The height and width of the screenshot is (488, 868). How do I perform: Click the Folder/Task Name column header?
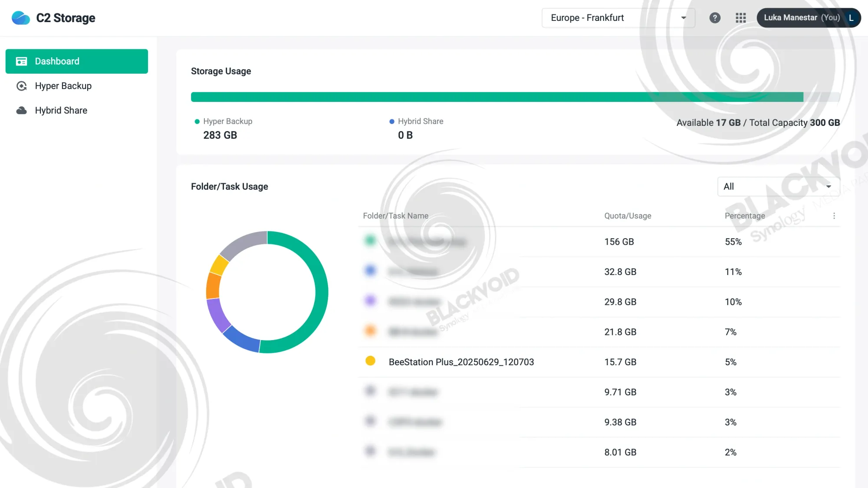(x=395, y=216)
